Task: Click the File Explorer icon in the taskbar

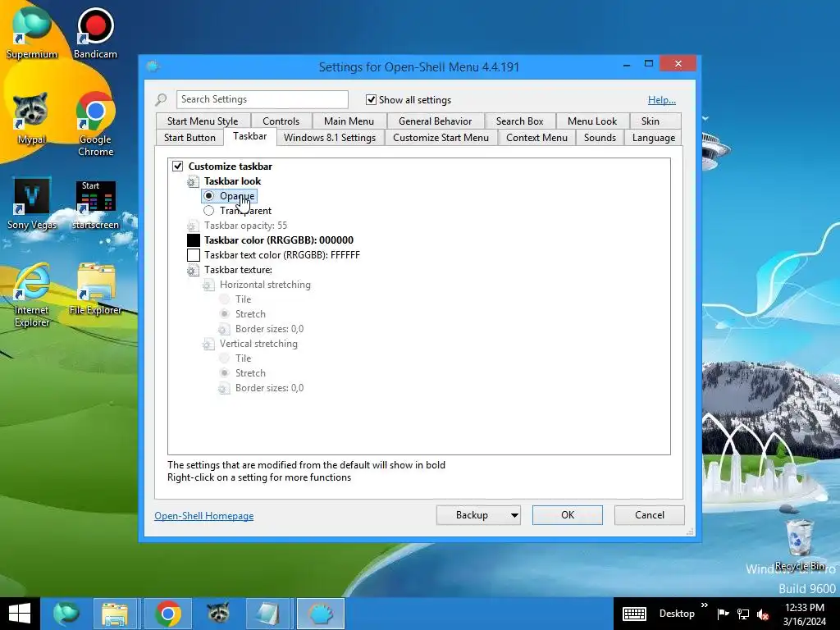Action: [x=115, y=614]
